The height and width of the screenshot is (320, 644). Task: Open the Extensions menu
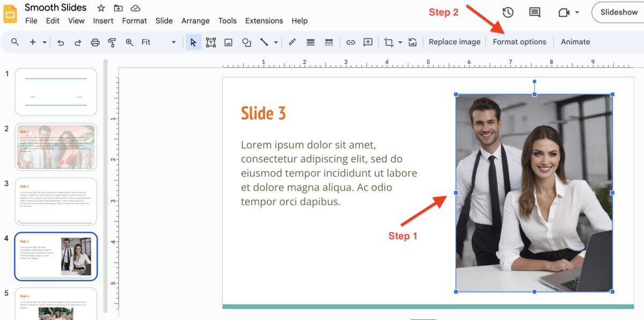264,20
